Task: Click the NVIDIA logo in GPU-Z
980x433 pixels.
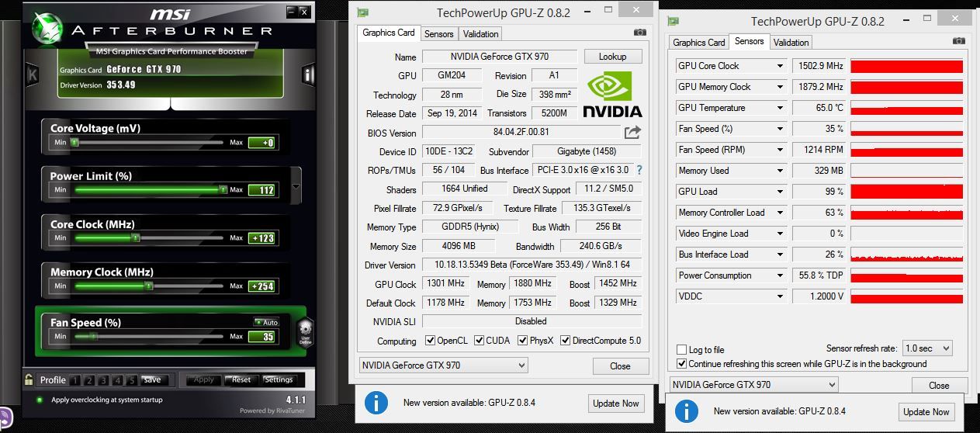Action: click(612, 95)
